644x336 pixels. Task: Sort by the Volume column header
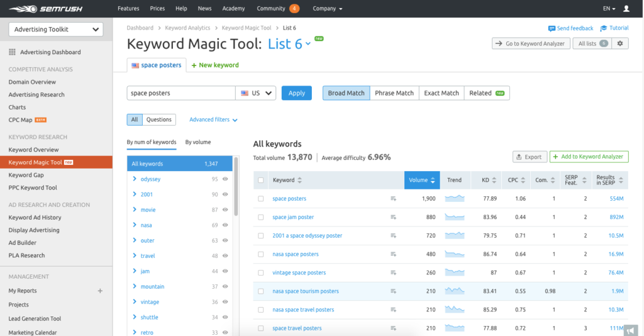coord(422,180)
